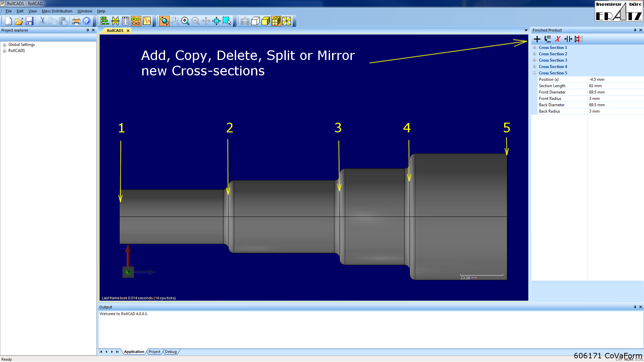Open the Help menu

coord(101,11)
